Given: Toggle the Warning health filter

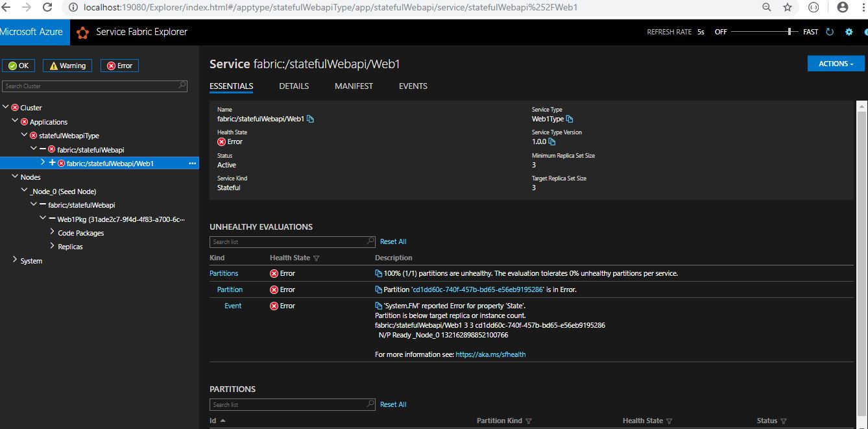Looking at the screenshot, I should (x=67, y=65).
